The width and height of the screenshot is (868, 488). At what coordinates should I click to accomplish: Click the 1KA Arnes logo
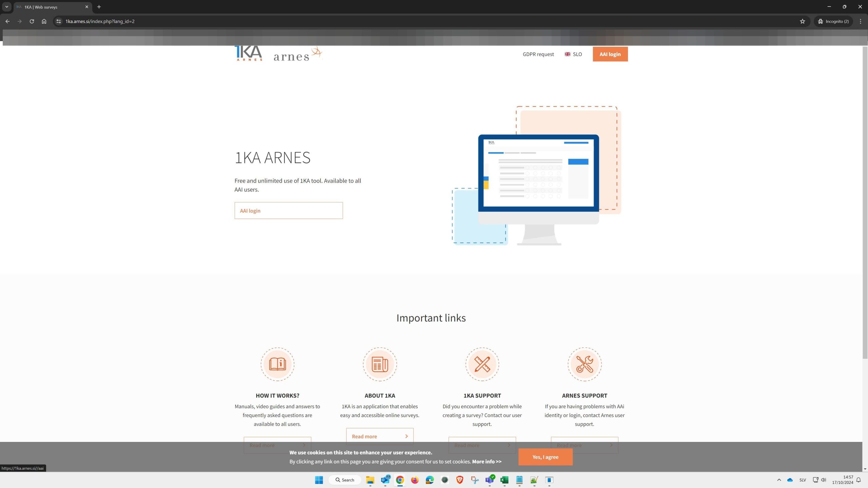(x=249, y=53)
